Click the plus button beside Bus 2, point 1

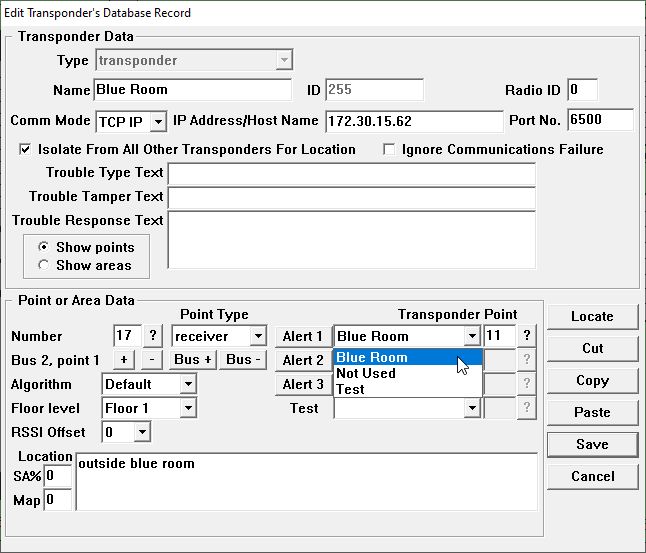click(x=124, y=360)
